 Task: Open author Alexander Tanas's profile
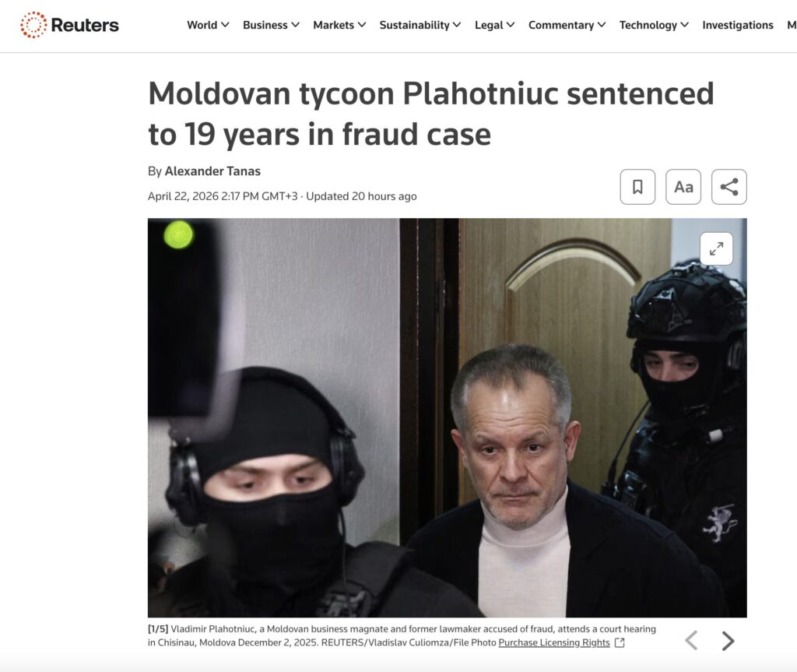pos(212,171)
